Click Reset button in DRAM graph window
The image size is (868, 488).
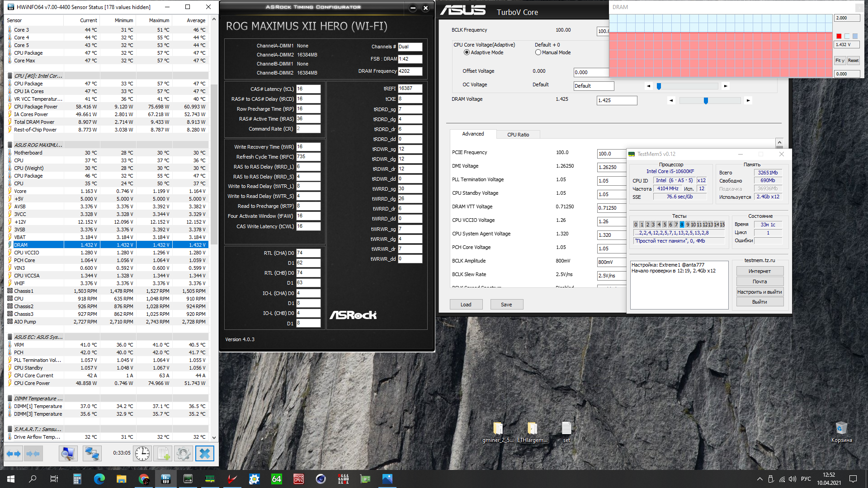point(853,61)
